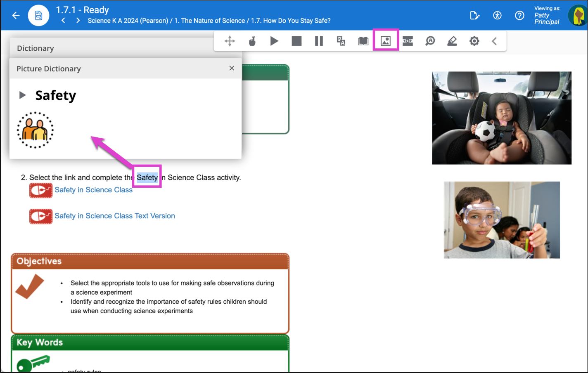Click the 'Select the appropriate tools' objective

click(172, 288)
